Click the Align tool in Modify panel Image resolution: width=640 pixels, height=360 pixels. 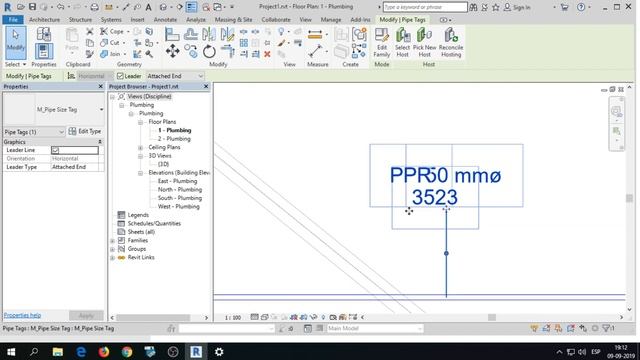point(172,34)
